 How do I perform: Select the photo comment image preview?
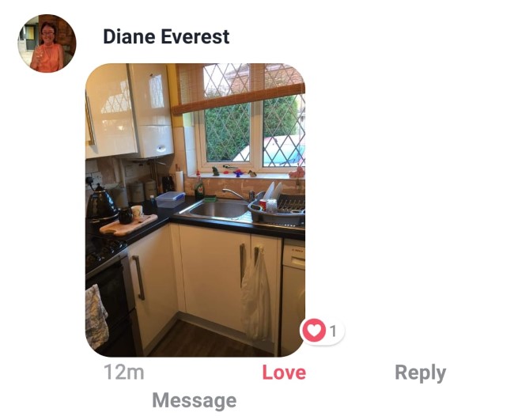tap(195, 210)
